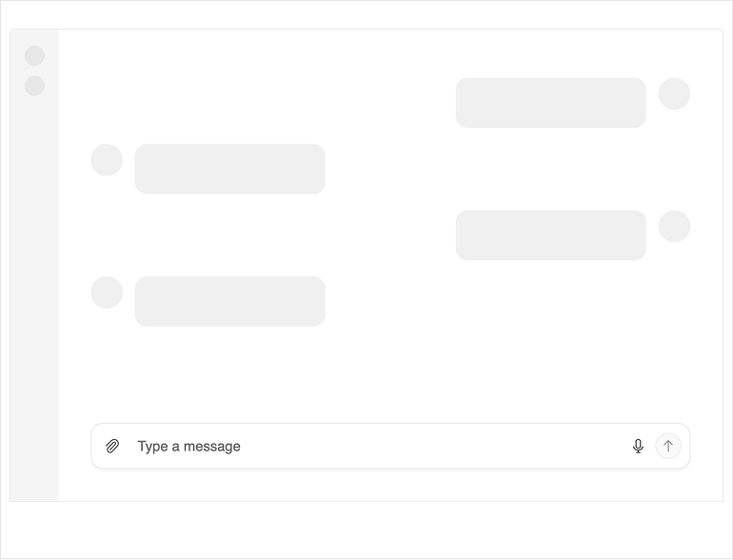Open the avatar beside the second outgoing message
The height and width of the screenshot is (560, 733).
[674, 227]
